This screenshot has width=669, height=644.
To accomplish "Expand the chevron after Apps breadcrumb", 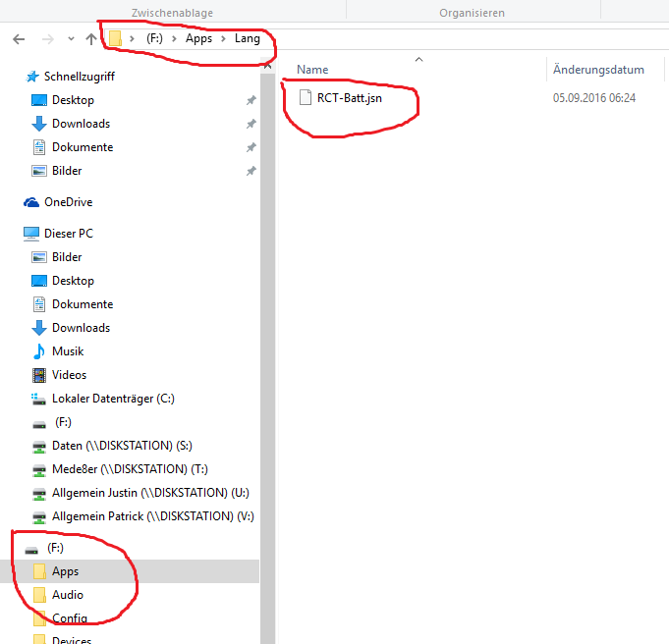I will click(x=223, y=39).
